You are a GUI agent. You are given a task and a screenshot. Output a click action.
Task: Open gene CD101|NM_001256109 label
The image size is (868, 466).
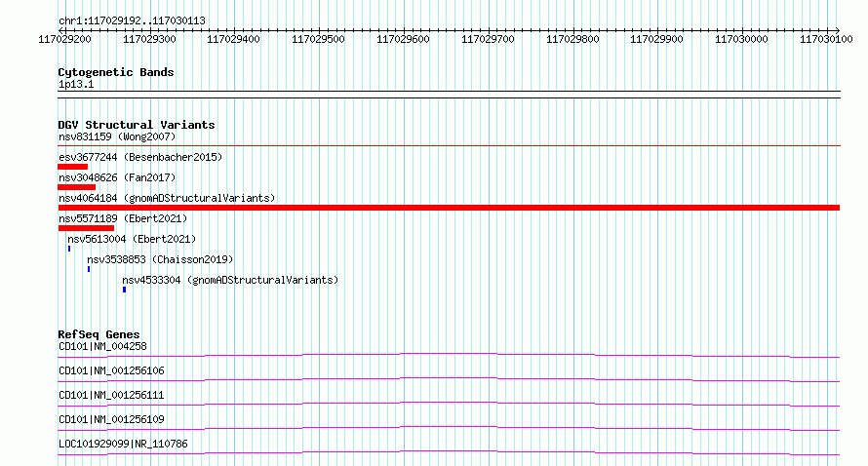click(x=111, y=419)
